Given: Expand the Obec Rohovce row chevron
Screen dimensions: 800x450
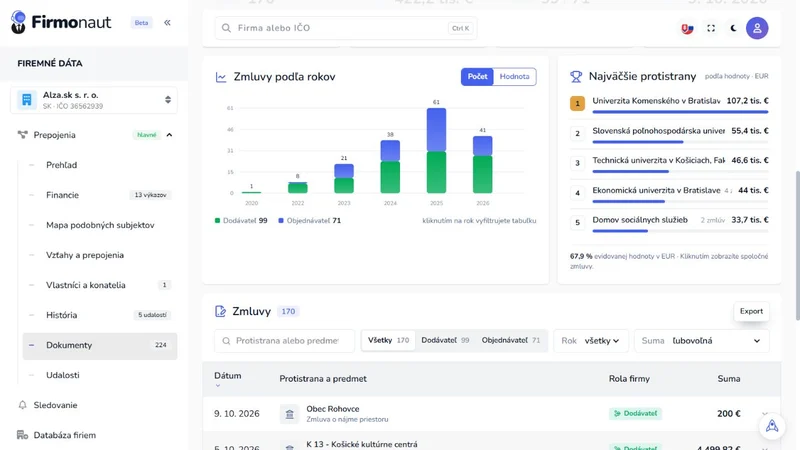Looking at the screenshot, I should 765,414.
